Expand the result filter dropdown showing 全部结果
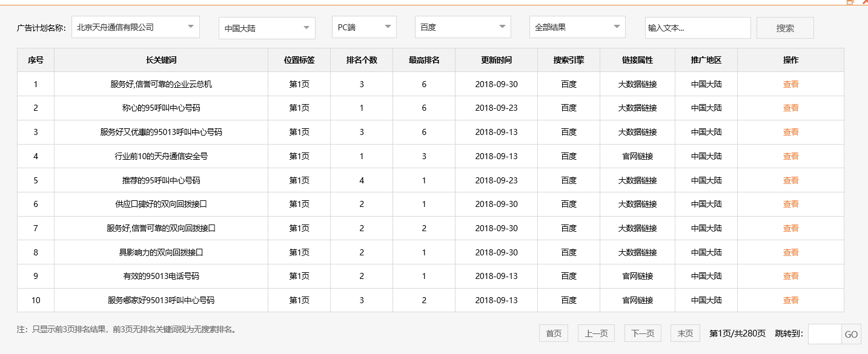This screenshot has width=868, height=354. pyautogui.click(x=576, y=27)
